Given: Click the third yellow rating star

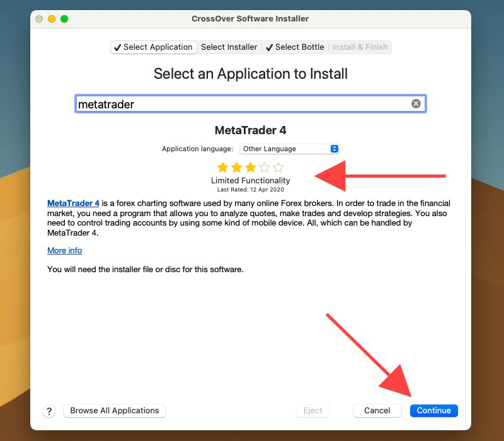Looking at the screenshot, I should (x=250, y=168).
